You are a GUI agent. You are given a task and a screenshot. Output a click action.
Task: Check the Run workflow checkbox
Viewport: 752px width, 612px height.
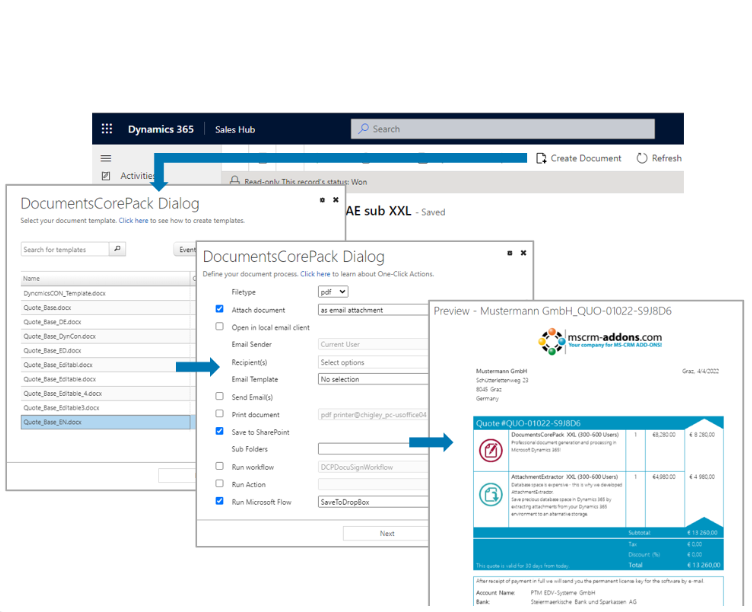click(220, 466)
